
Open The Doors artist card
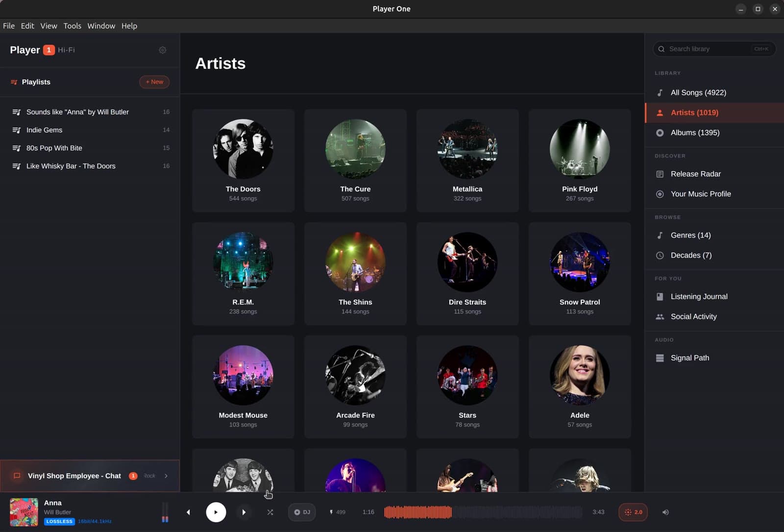pyautogui.click(x=243, y=161)
